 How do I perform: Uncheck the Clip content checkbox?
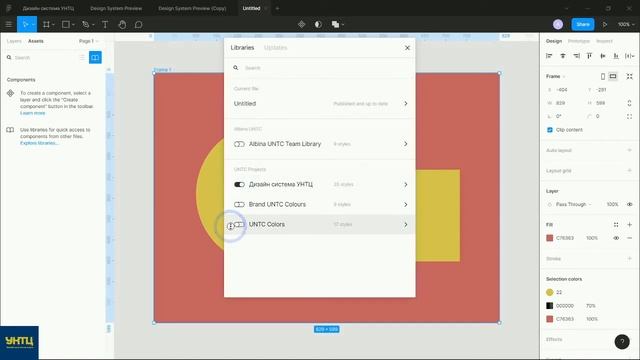tap(549, 130)
